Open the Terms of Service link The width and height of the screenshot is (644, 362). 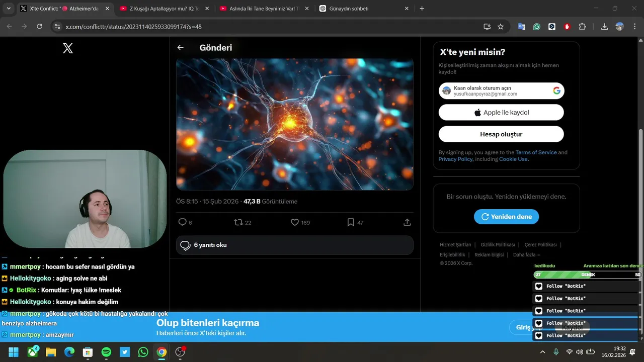click(536, 152)
